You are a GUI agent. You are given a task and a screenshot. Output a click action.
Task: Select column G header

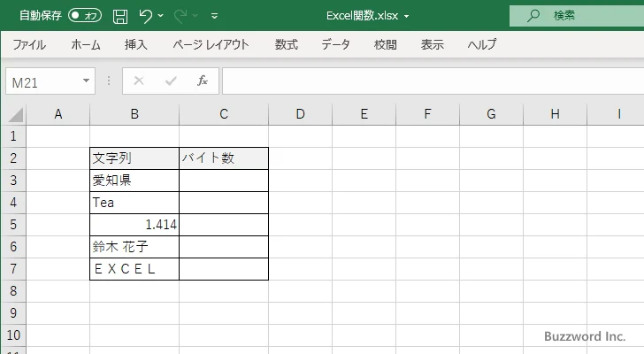[x=491, y=114]
